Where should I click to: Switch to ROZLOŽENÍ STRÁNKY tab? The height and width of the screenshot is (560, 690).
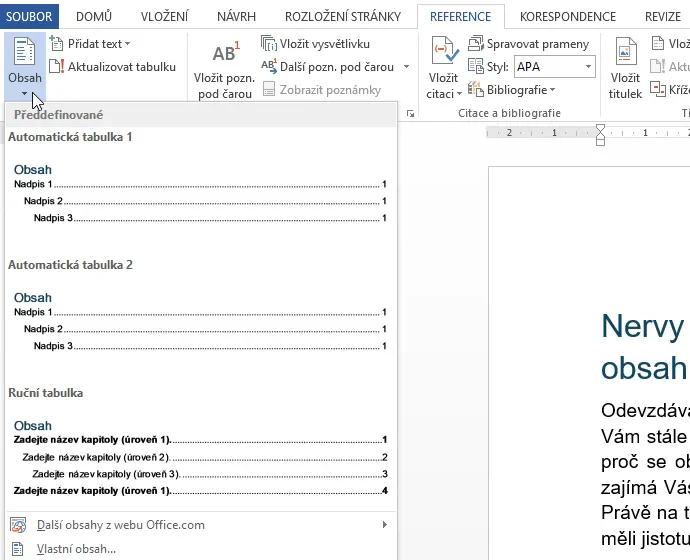(x=343, y=17)
